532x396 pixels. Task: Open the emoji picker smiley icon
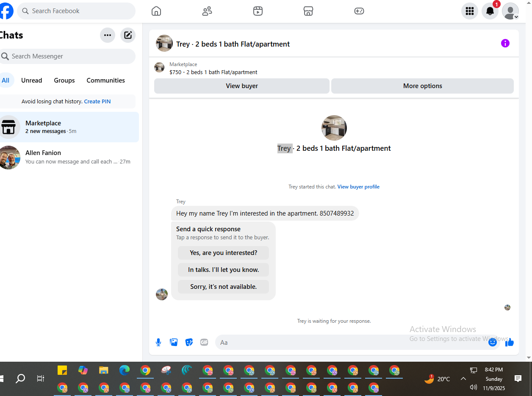[493, 342]
